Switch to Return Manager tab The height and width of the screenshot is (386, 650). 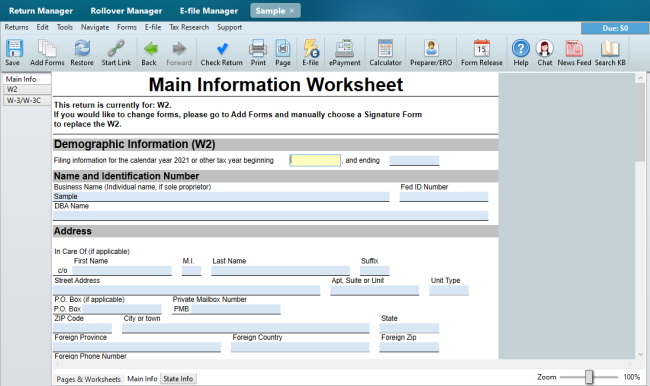pos(41,11)
